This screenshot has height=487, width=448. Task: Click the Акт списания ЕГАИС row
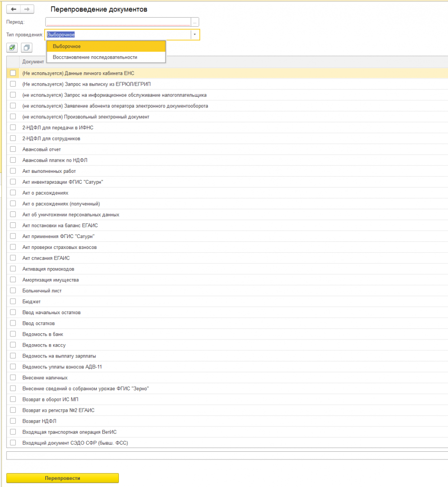point(227,258)
